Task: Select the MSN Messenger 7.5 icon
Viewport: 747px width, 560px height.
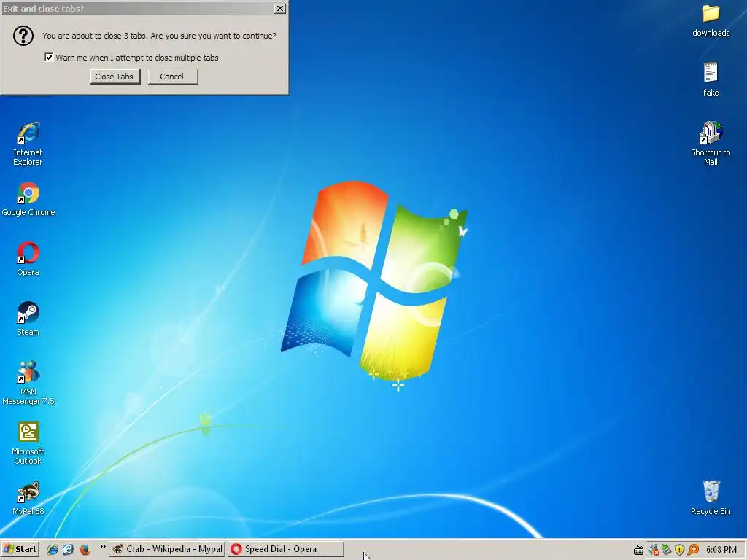Action: point(28,383)
